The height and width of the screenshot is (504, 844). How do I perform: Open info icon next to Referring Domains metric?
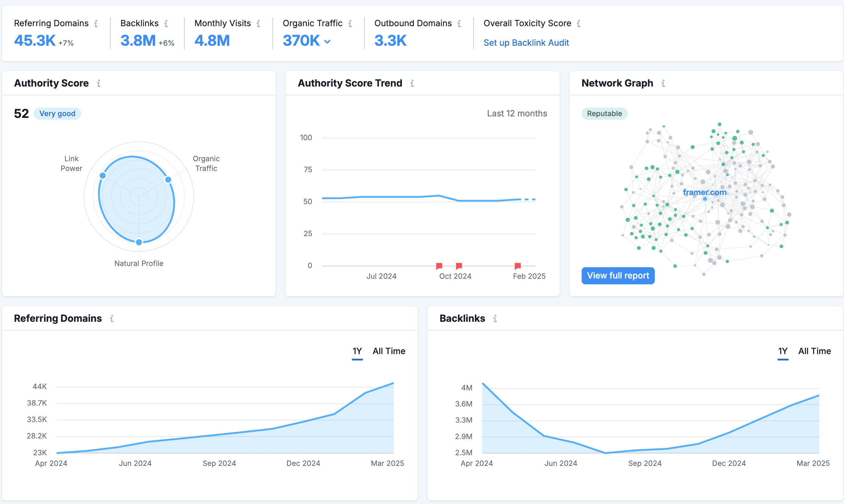96,23
